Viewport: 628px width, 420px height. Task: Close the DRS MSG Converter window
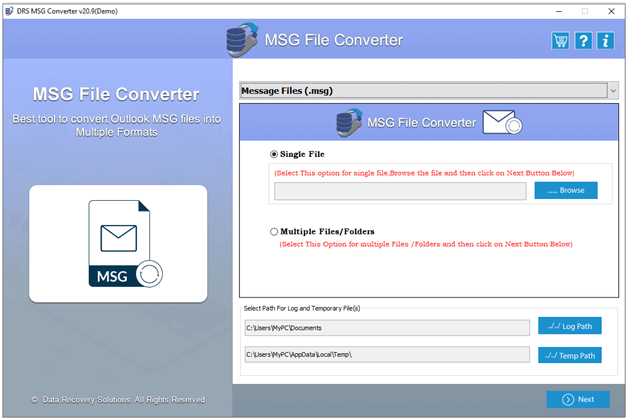[x=611, y=11]
